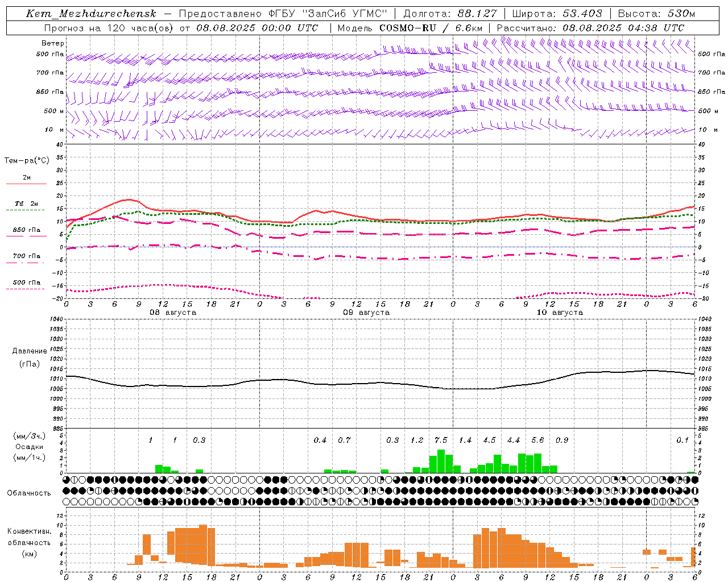Viewport: 728px width, 582px height.
Task: Click the '0.1' three-hour precipitation value
Action: click(682, 440)
